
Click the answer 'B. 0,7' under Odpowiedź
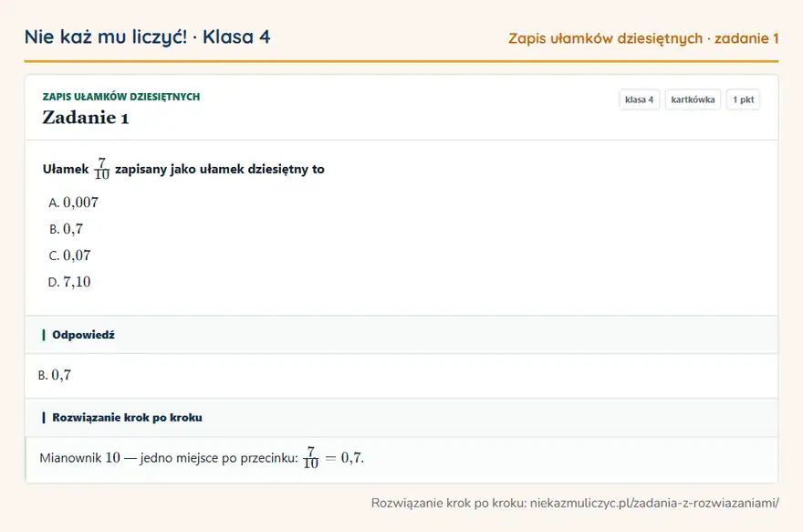[55, 375]
